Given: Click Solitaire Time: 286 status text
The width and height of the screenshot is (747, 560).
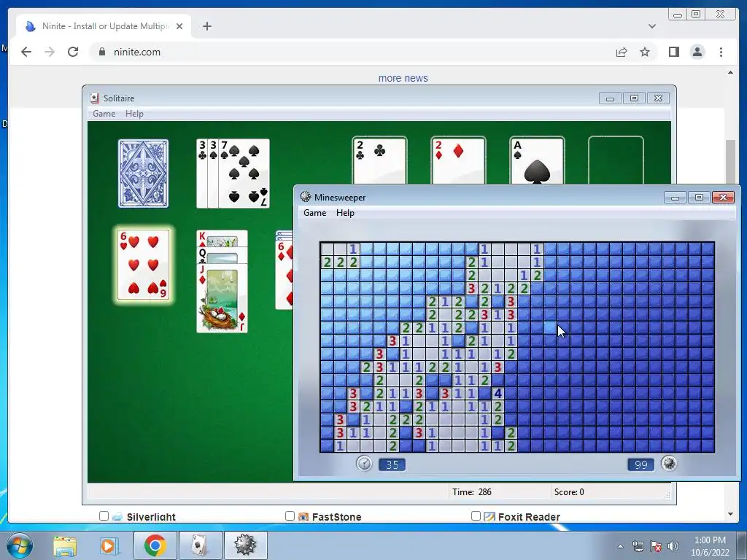Looking at the screenshot, I should click(x=472, y=492).
